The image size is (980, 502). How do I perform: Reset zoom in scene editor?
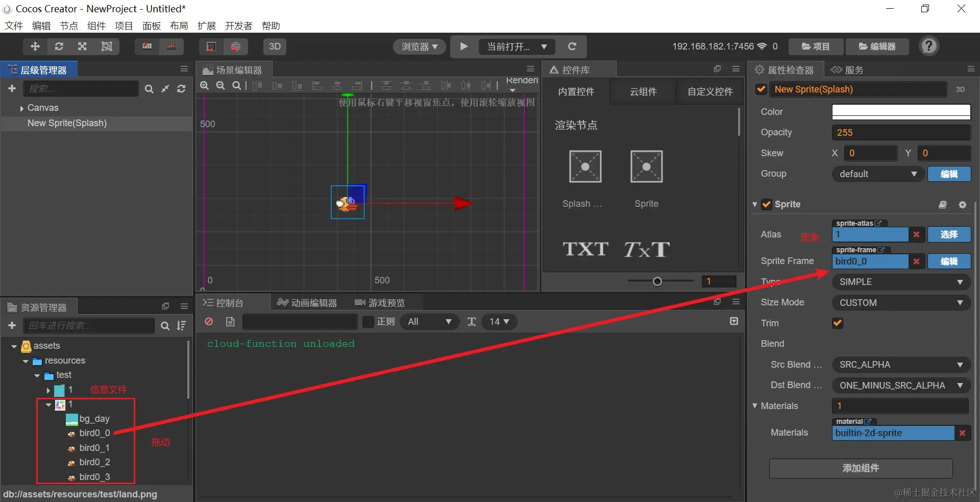click(x=236, y=85)
